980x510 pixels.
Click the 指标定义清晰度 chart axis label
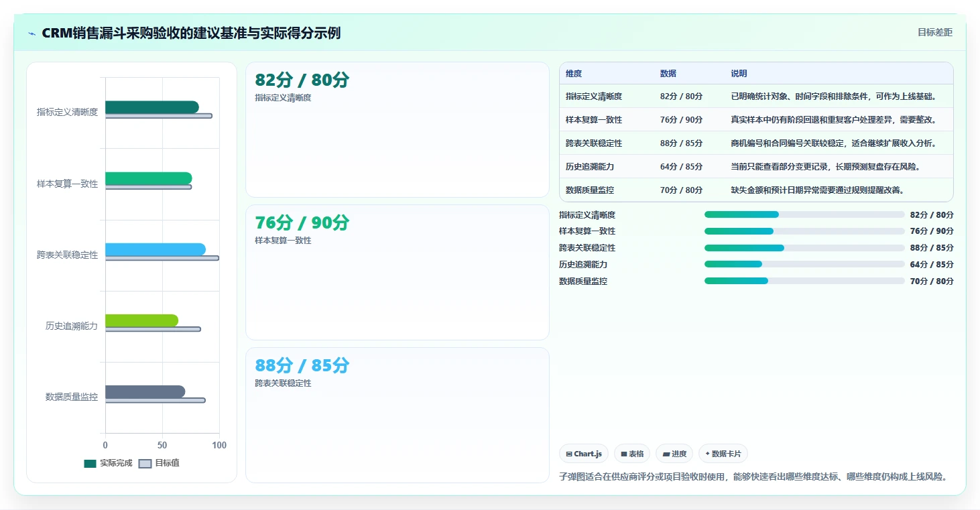click(x=67, y=113)
